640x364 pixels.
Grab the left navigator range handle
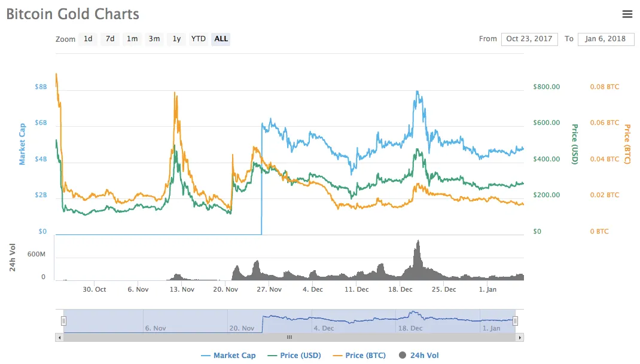click(63, 321)
